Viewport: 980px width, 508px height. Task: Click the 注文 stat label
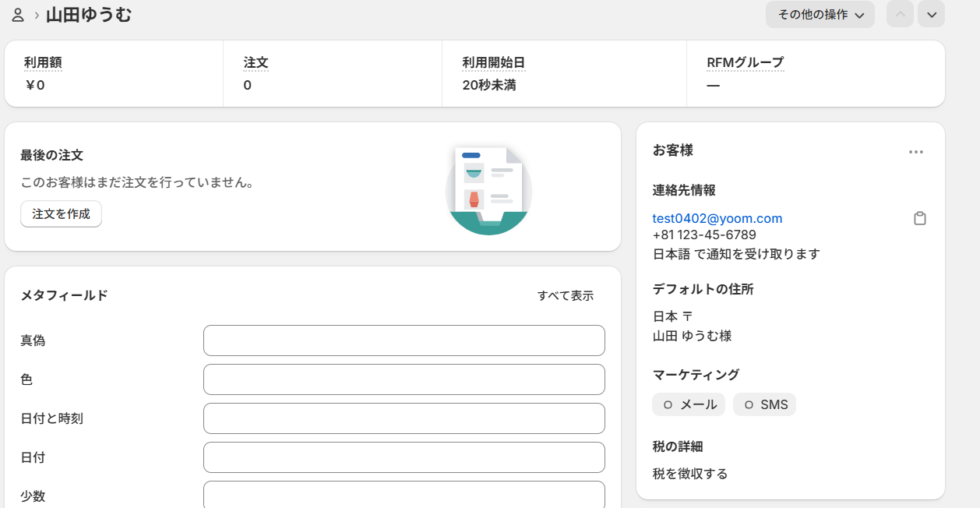[x=256, y=63]
